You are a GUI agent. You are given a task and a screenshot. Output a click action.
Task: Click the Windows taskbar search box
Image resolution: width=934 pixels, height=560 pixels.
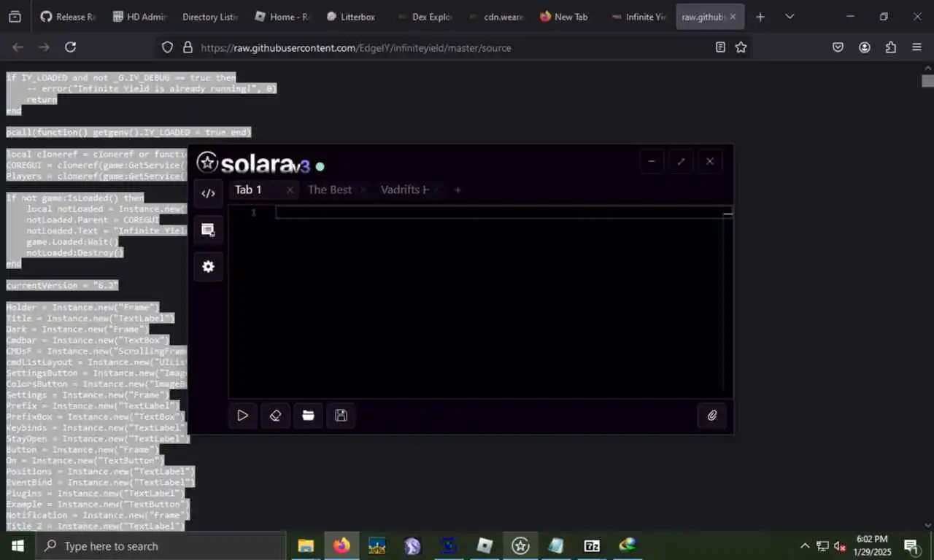click(x=161, y=545)
